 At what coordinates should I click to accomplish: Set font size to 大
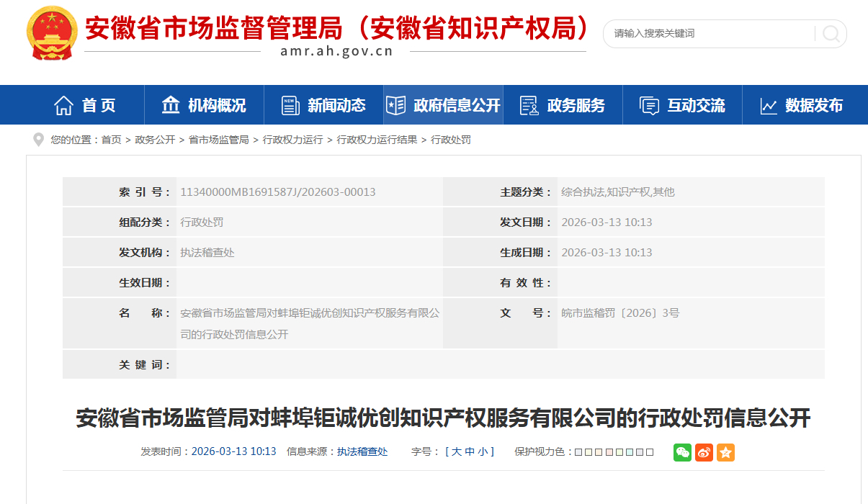tap(457, 451)
